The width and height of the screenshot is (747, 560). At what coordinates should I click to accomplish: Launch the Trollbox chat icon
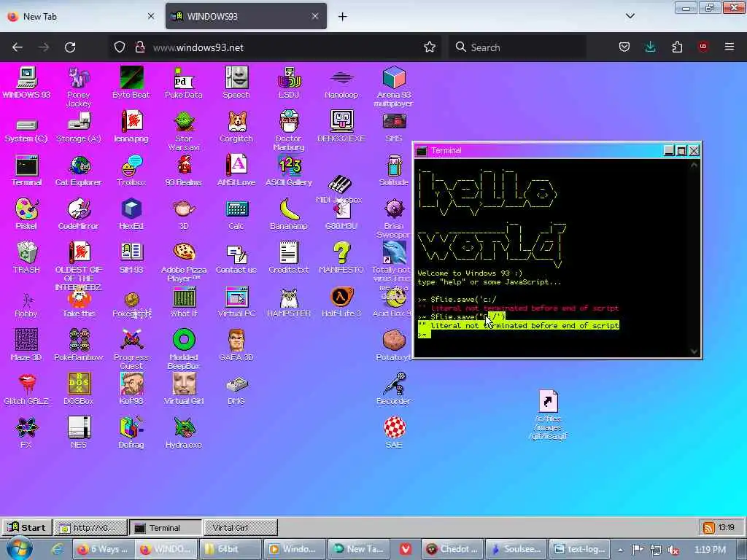coord(131,170)
